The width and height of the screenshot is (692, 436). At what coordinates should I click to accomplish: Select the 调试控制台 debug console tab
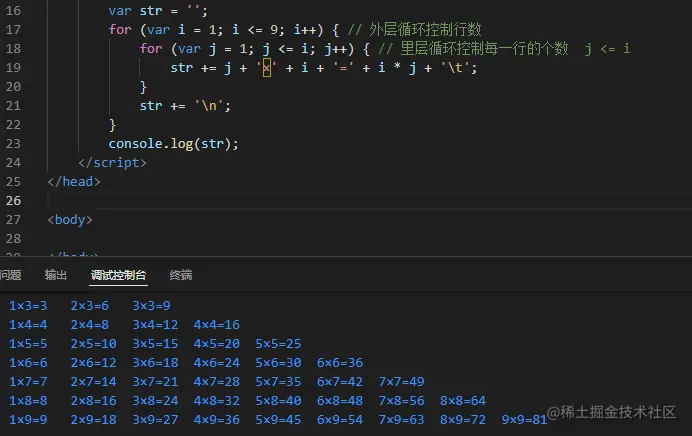click(x=118, y=275)
